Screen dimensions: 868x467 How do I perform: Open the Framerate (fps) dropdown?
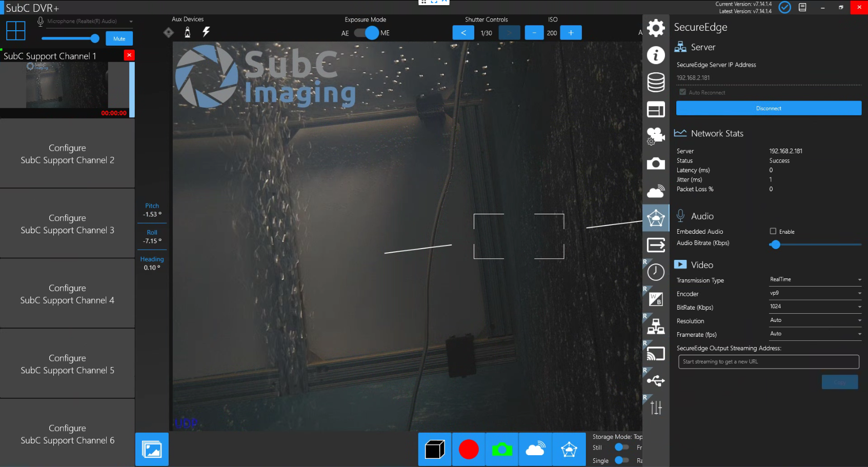point(815,334)
